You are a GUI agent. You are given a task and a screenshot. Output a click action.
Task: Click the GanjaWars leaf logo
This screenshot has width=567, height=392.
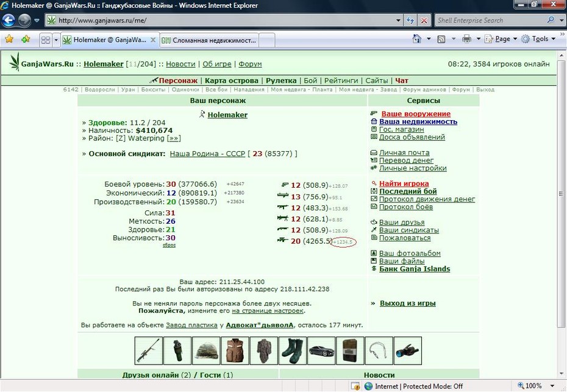tap(14, 62)
